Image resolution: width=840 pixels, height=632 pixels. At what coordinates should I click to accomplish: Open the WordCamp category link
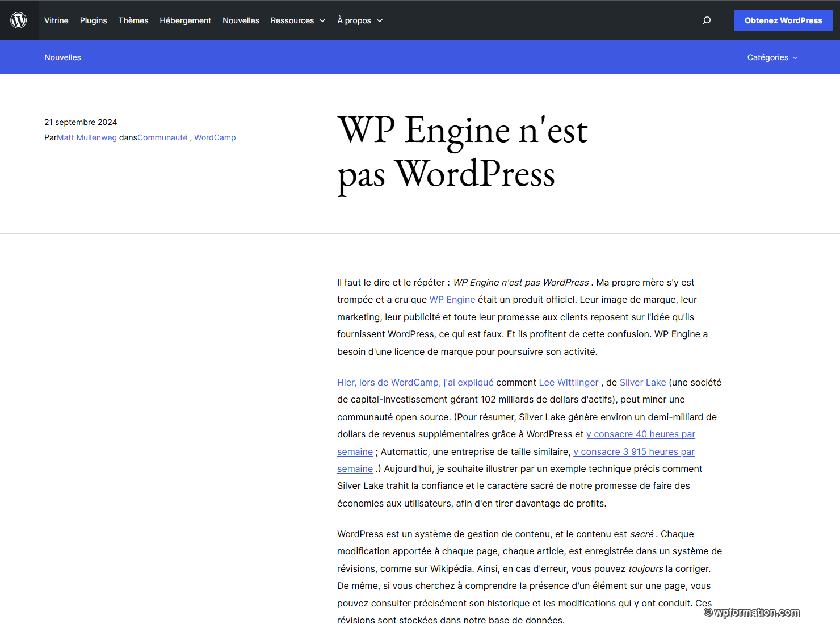coord(215,137)
